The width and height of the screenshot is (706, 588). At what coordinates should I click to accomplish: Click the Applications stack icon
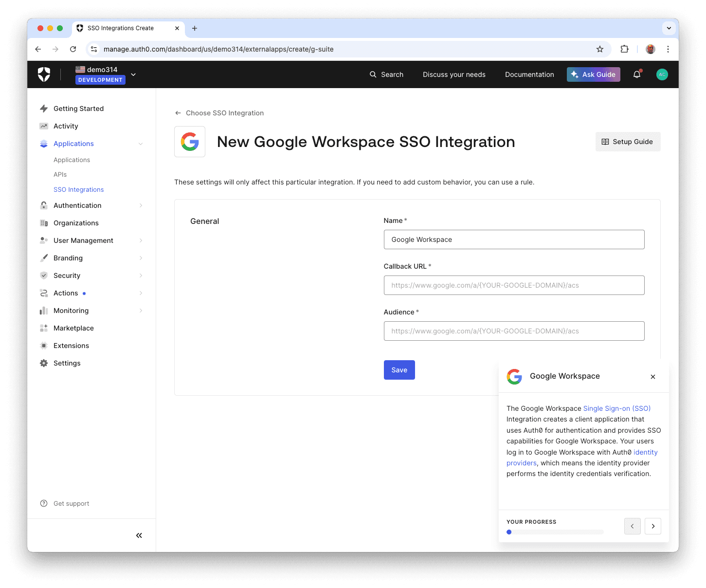(44, 144)
